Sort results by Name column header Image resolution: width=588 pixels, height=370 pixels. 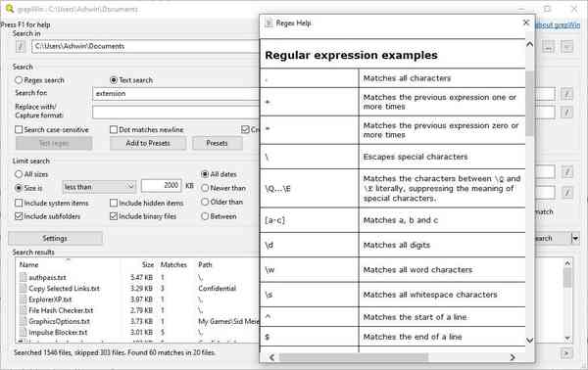click(28, 264)
